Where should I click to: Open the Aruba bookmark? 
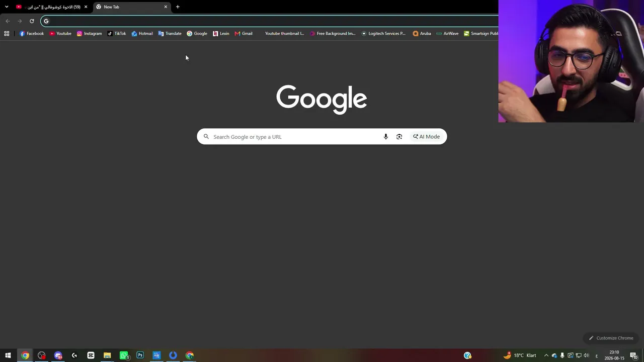(x=422, y=34)
